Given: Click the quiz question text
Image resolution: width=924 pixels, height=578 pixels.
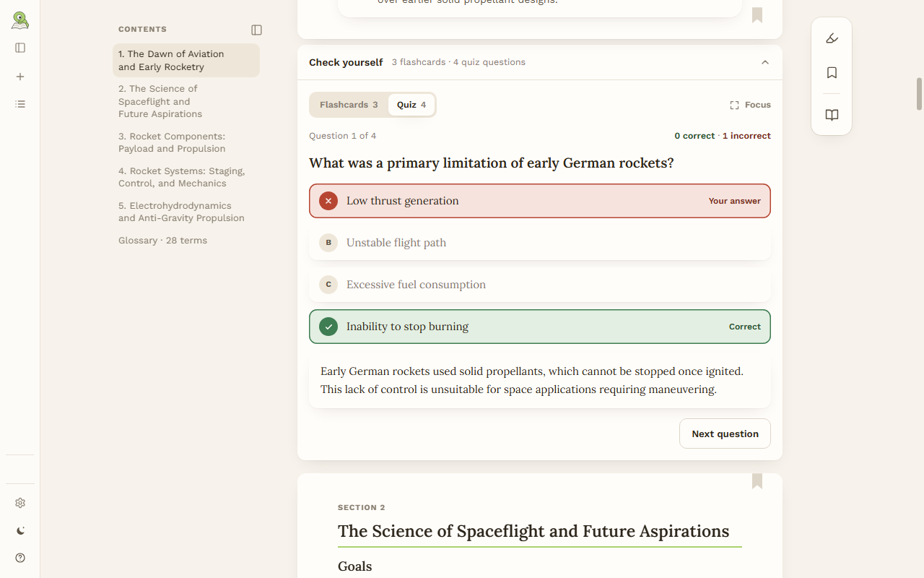Looking at the screenshot, I should [492, 163].
